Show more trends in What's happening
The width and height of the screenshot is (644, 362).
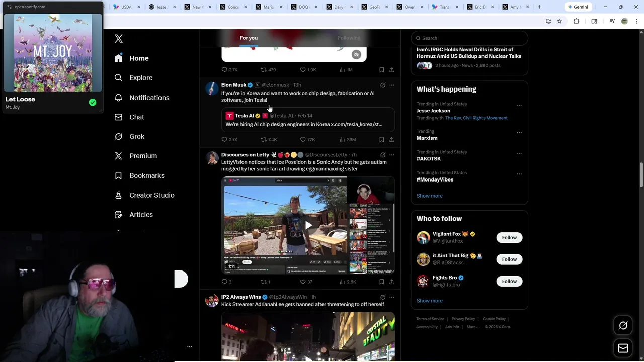pyautogui.click(x=430, y=196)
